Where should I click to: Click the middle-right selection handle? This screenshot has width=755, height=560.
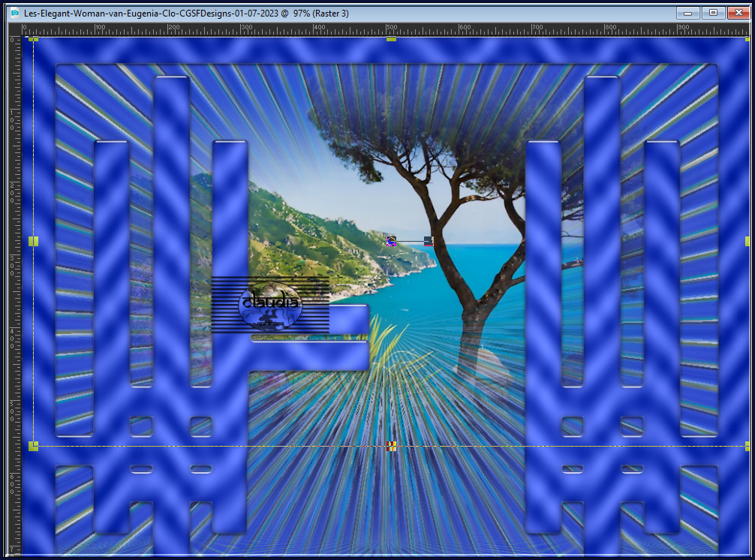747,241
